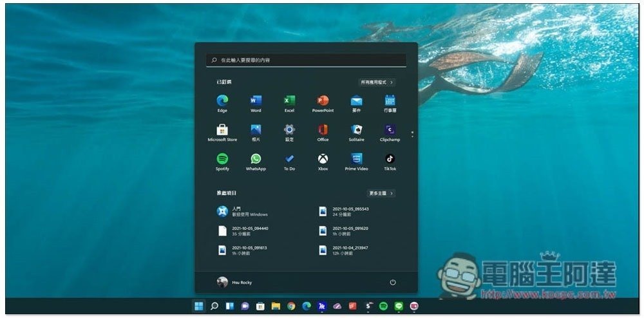Open the Hsu Rocky user account menu
This screenshot has width=644, height=318.
pos(234,283)
